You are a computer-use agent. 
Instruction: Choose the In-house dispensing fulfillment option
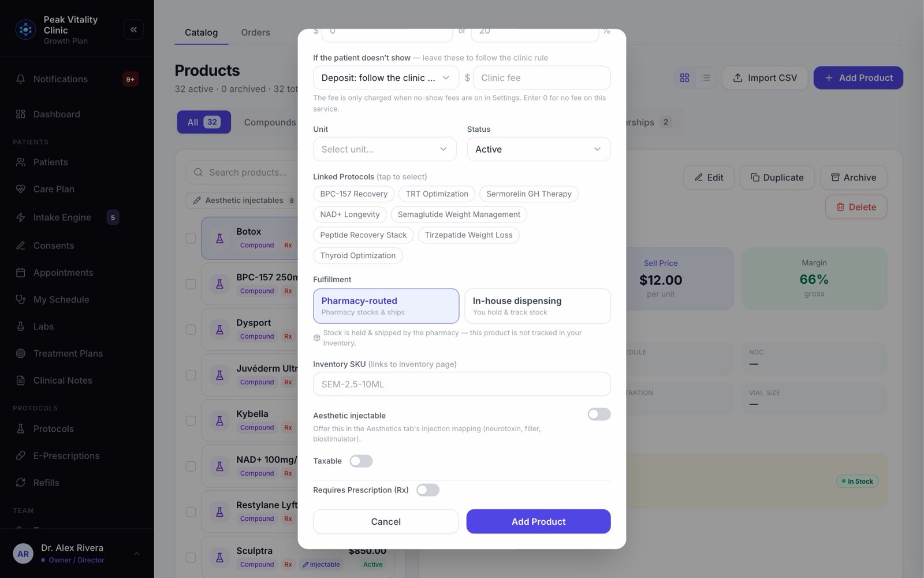click(538, 306)
